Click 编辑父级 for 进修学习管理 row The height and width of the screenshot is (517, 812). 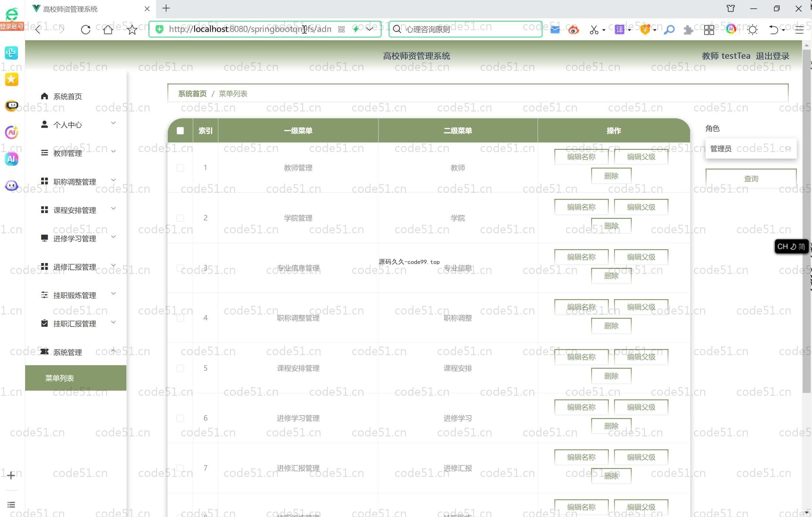641,407
